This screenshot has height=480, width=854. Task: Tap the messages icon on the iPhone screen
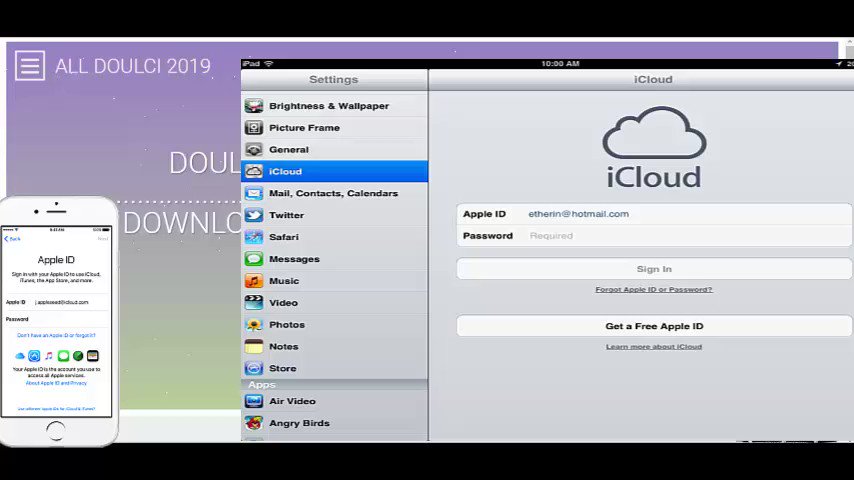point(63,356)
